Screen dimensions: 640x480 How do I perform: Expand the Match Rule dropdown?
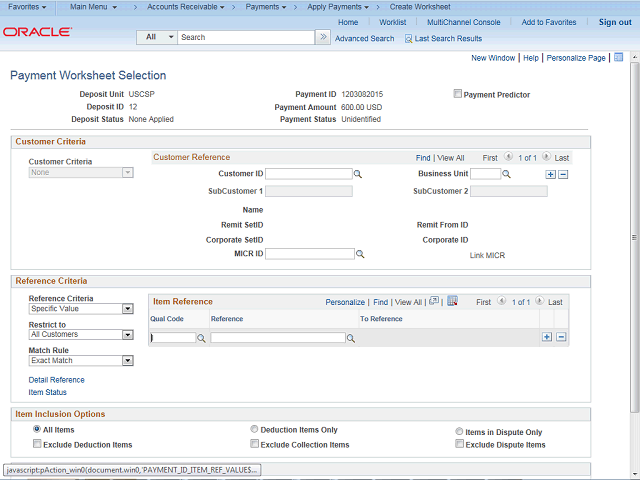click(x=127, y=361)
